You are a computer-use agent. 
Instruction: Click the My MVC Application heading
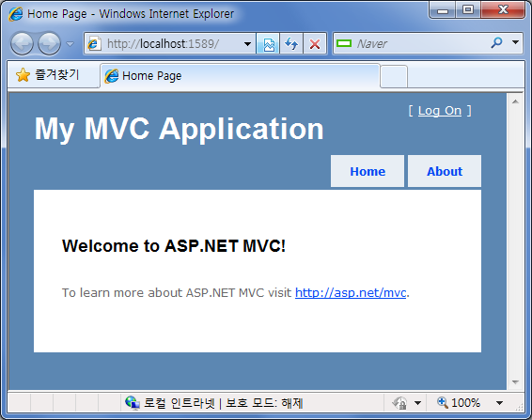pyautogui.click(x=180, y=129)
